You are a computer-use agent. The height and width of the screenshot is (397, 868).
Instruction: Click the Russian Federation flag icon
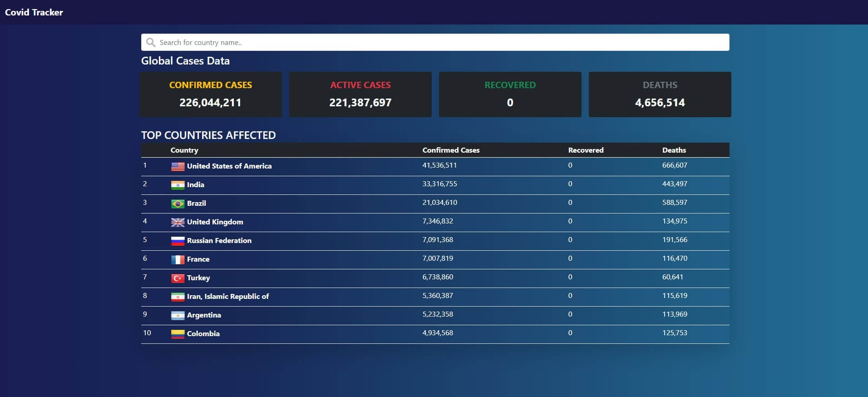(178, 241)
